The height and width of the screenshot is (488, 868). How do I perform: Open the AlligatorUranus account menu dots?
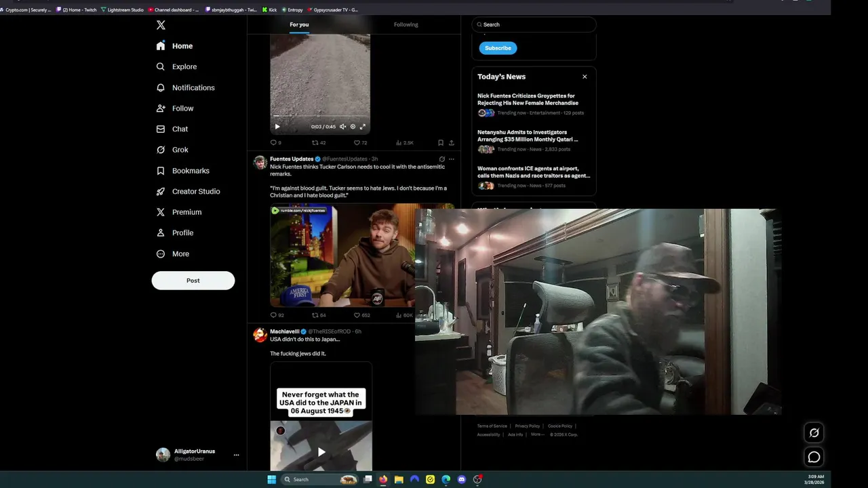[236, 455]
